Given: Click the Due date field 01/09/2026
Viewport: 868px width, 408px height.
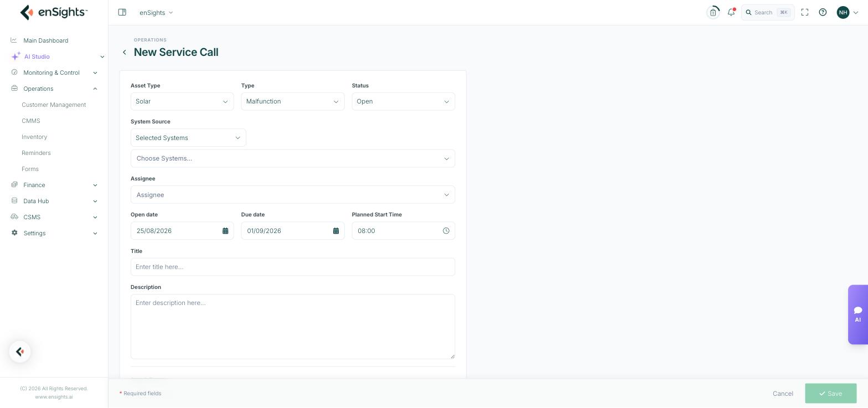Looking at the screenshot, I should pos(293,231).
